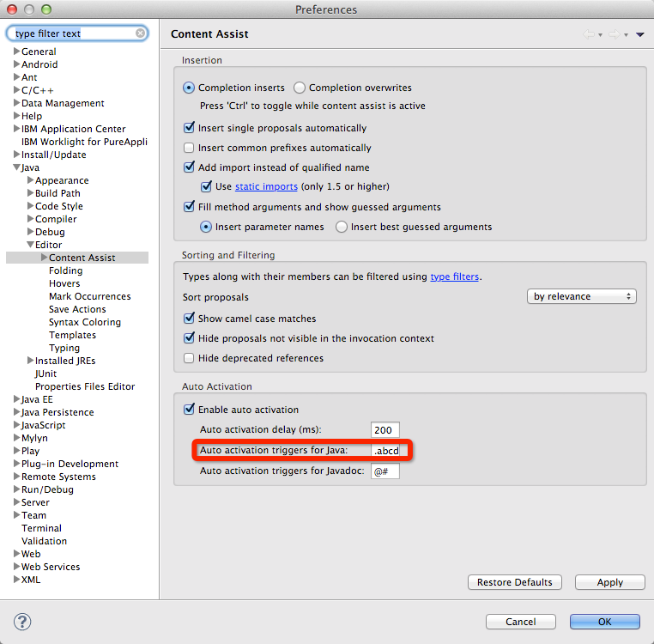Expand the General preferences category
The image size is (654, 644).
pyautogui.click(x=16, y=52)
